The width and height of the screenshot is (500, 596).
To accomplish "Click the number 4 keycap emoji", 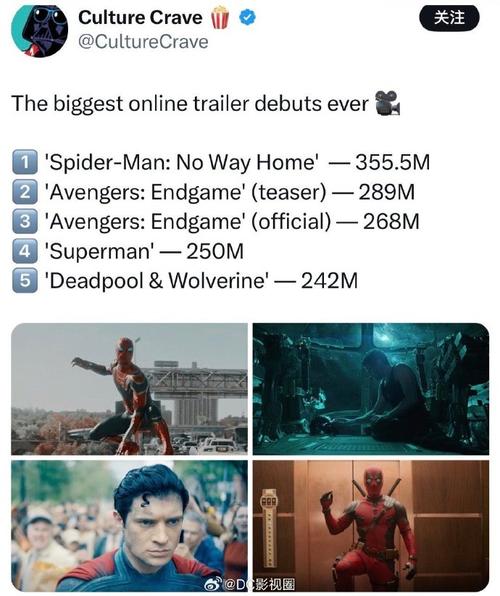I will (25, 251).
